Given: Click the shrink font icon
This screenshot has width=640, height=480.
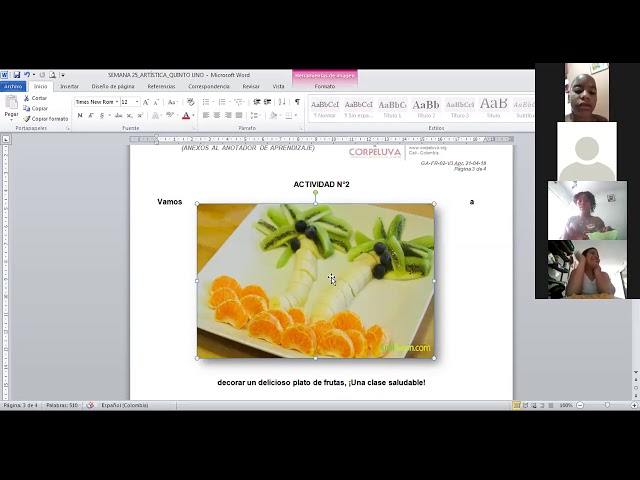Looking at the screenshot, I should tap(156, 102).
